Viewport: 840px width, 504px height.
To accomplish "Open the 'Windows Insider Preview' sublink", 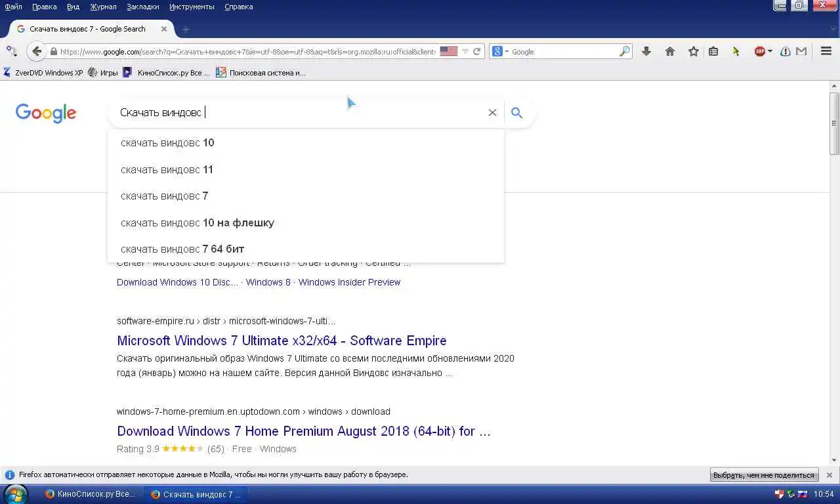I will pos(349,282).
